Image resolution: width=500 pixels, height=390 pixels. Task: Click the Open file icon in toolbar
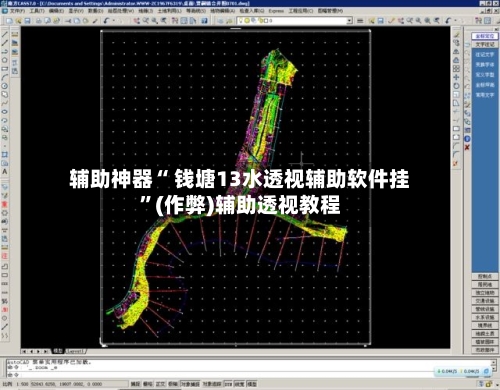[x=19, y=21]
